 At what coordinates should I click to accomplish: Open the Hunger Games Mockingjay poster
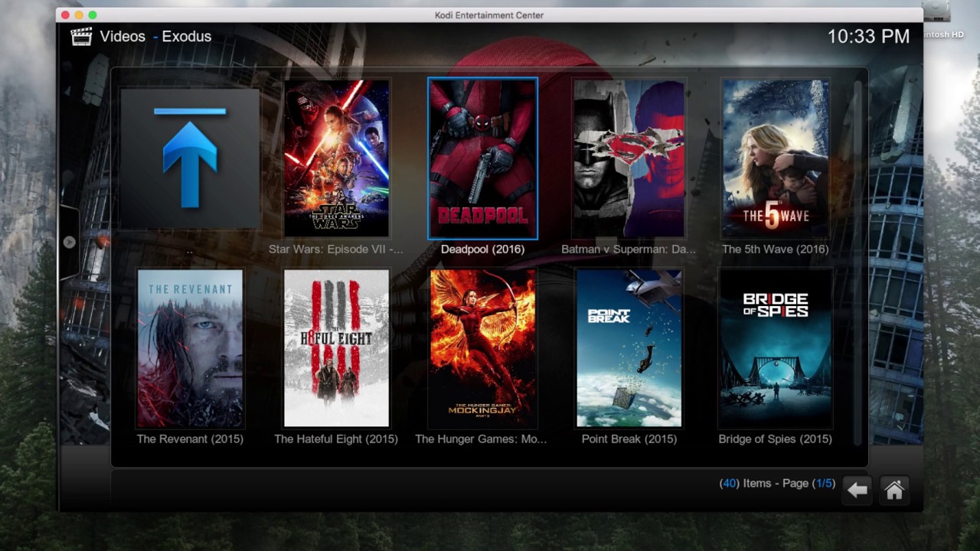point(482,348)
